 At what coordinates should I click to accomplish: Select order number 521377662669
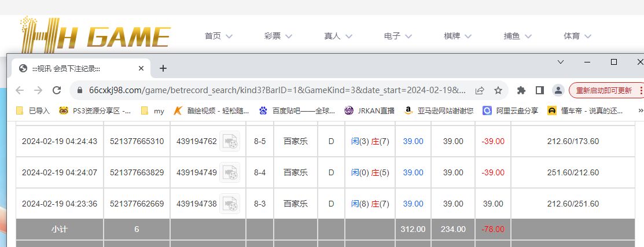(x=137, y=204)
